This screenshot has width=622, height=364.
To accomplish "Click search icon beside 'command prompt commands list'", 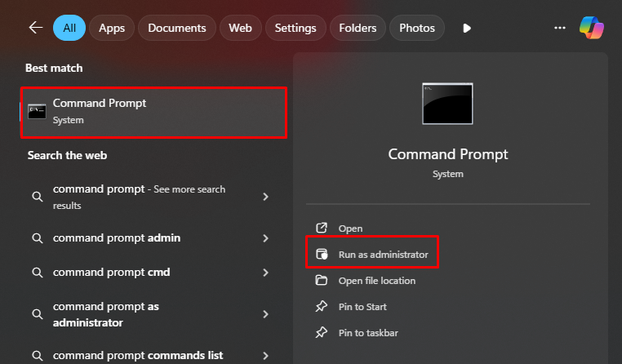I will pyautogui.click(x=38, y=356).
